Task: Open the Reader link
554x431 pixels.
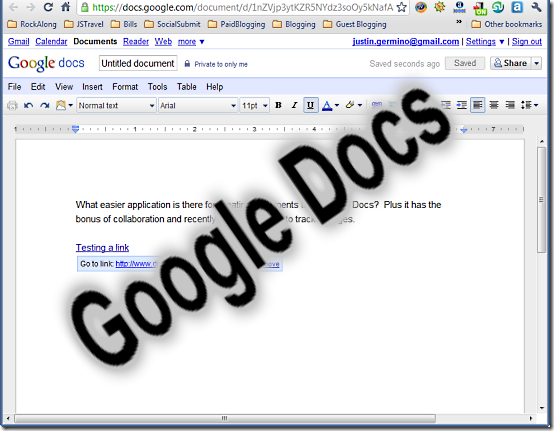Action: [x=136, y=42]
